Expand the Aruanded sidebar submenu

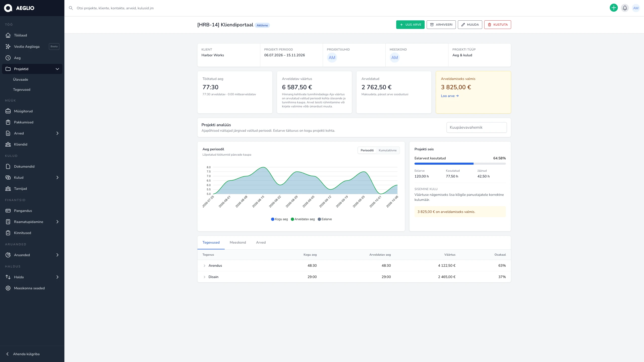pos(57,255)
